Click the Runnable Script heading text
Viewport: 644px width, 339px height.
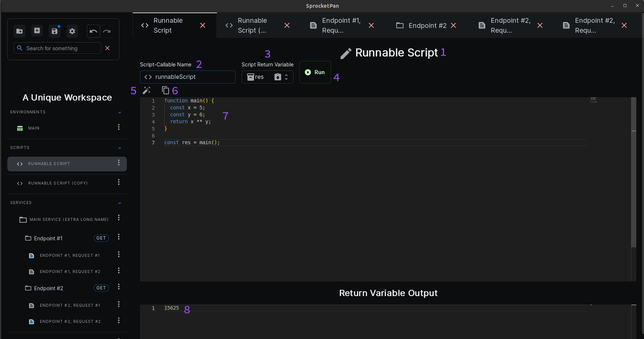click(397, 53)
